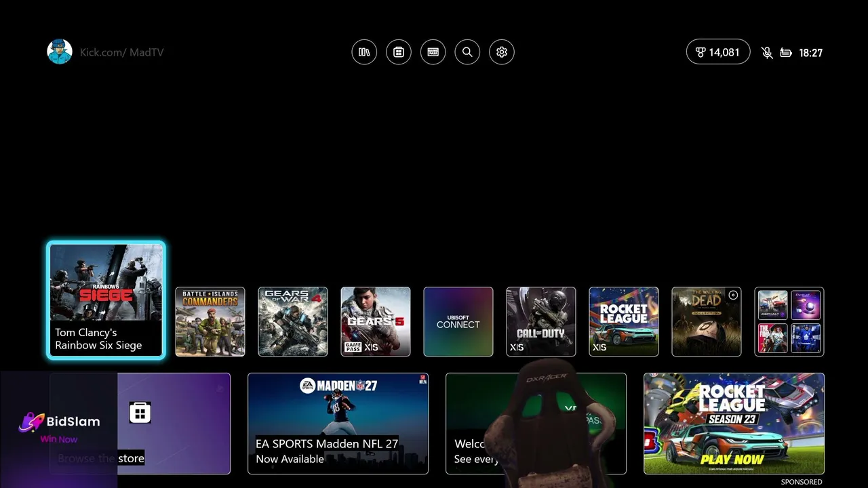Open The Walking Dead Collection tile

[x=707, y=321]
